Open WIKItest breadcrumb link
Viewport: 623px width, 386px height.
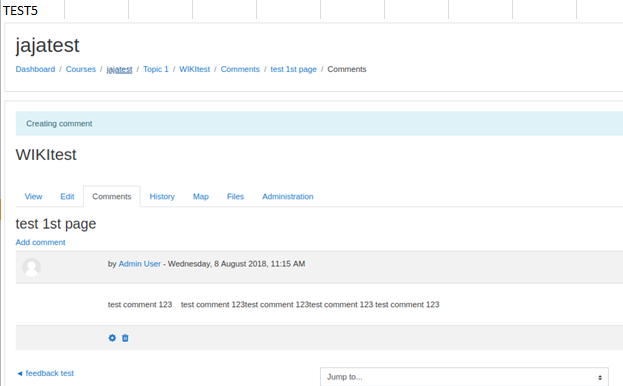[195, 69]
